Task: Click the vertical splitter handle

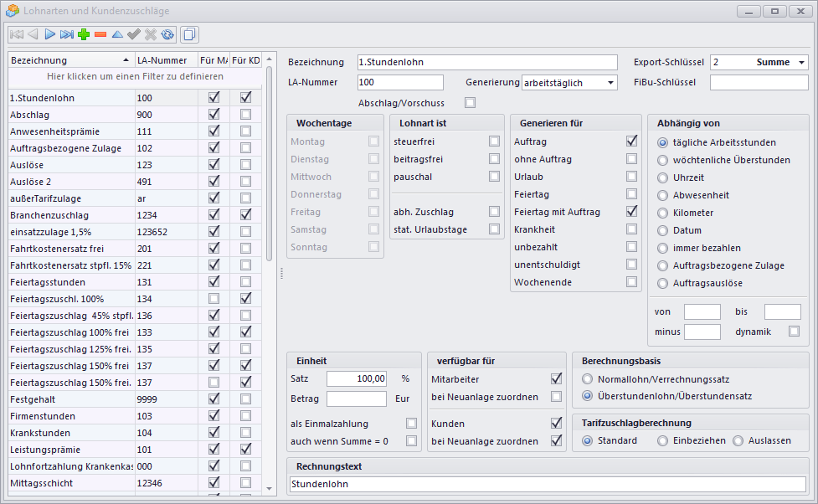Action: pyautogui.click(x=281, y=274)
